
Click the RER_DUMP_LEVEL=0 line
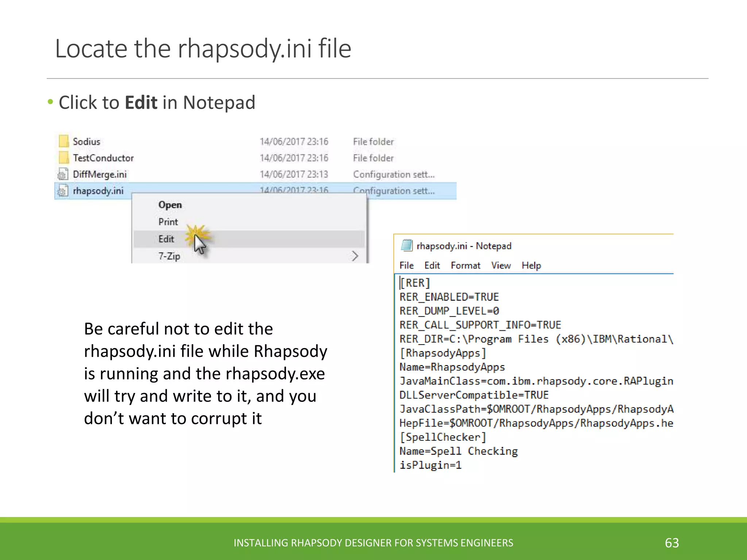(x=449, y=311)
